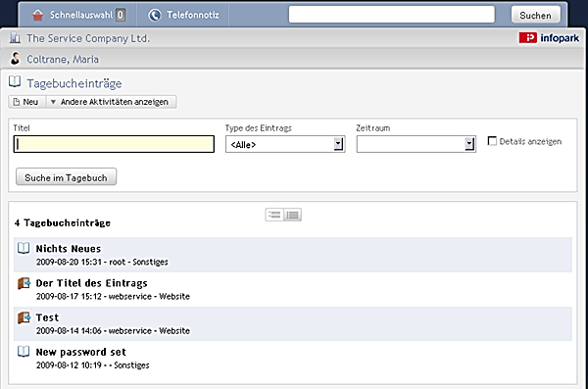This screenshot has height=389, width=588.
Task: Click the Suche im Tagebuch button
Action: (66, 177)
